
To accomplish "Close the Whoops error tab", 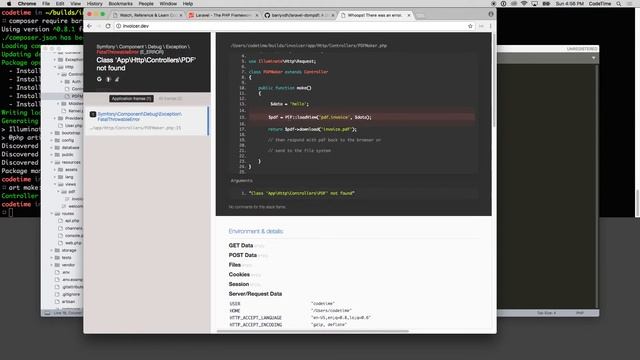I will [x=409, y=15].
